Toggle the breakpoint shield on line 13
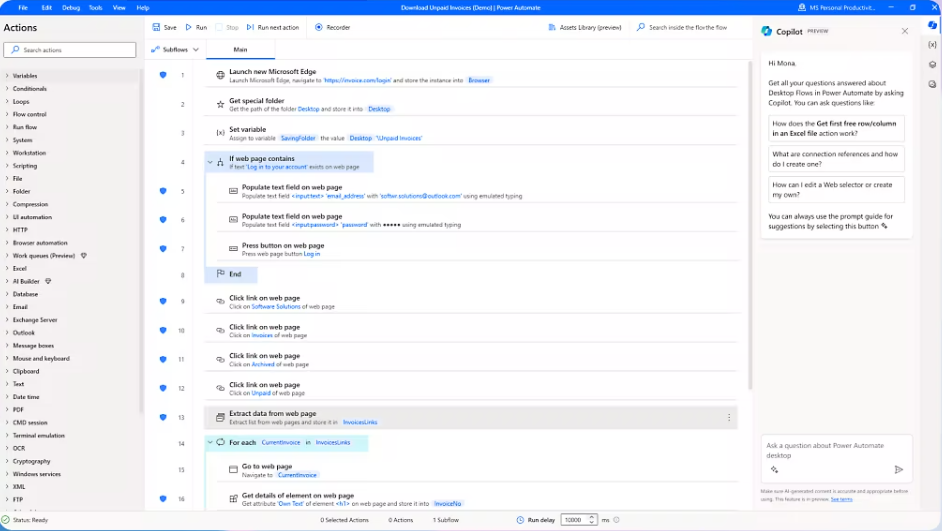942x531 pixels. coord(163,417)
